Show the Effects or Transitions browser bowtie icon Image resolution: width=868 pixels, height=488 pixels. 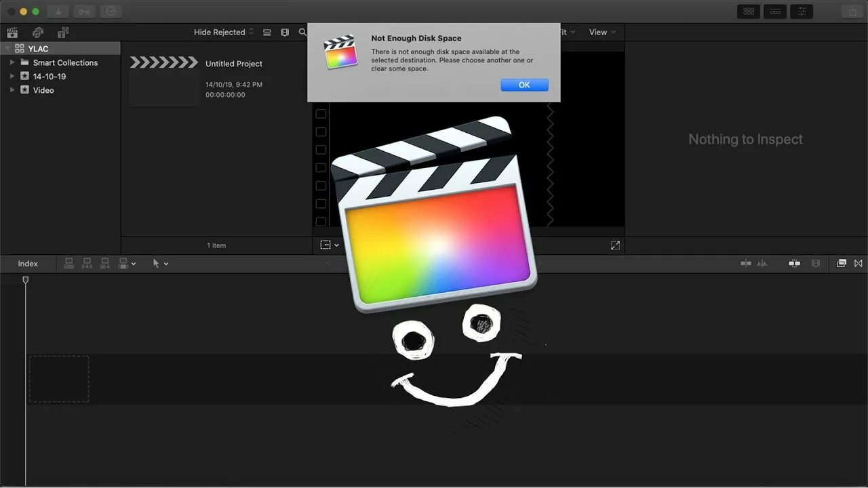point(859,264)
